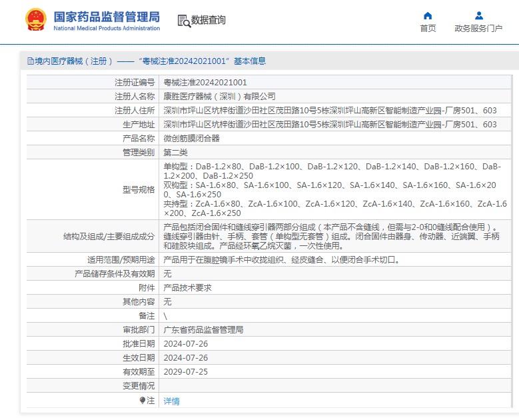Click the National Medical Products Administration subtitle
This screenshot has height=420, width=519.
coord(107,29)
